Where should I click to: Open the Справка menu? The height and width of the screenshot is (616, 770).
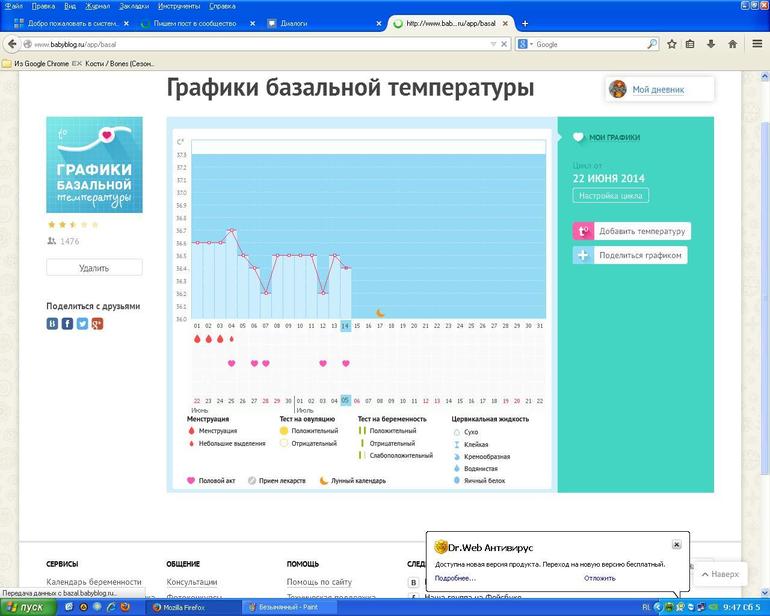click(222, 6)
